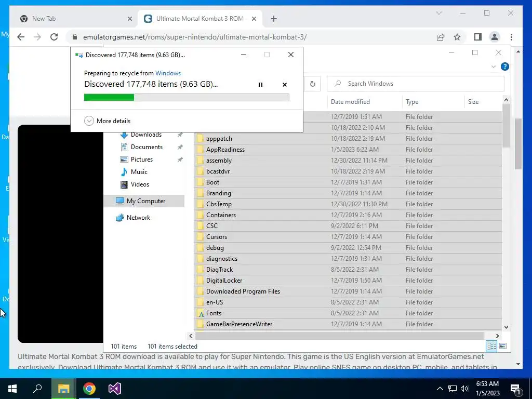The width and height of the screenshot is (532, 399).
Task: Close Ultimate Mortal Kombat tab
Action: 254,19
